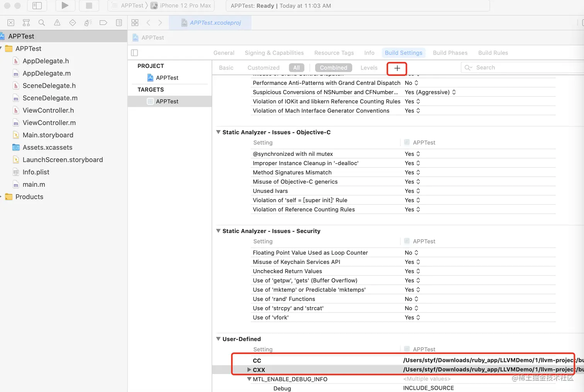The image size is (584, 392).
Task: Select the Levels view filter
Action: [369, 68]
